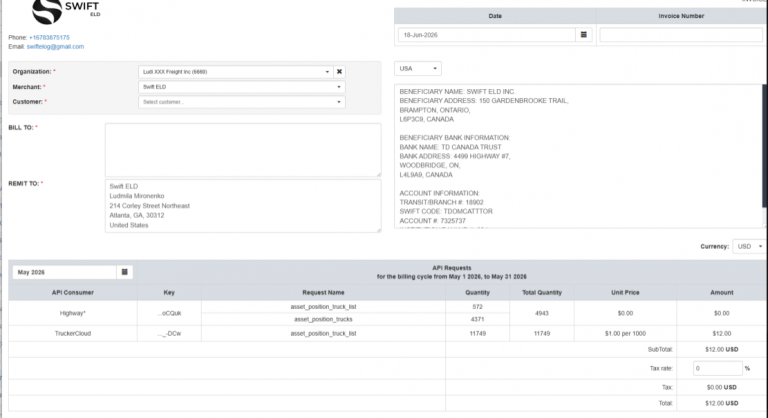Click into the BILL TO text area
This screenshot has height=418, width=768.
(243, 150)
